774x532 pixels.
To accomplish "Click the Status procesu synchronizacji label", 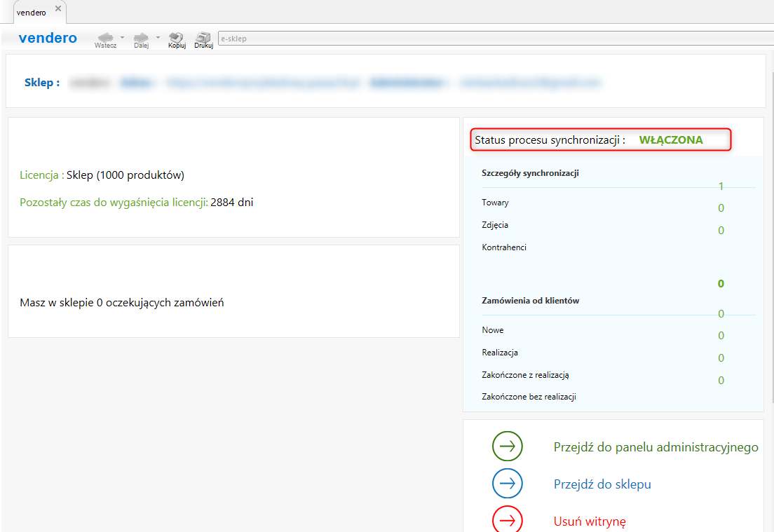I will tap(550, 140).
